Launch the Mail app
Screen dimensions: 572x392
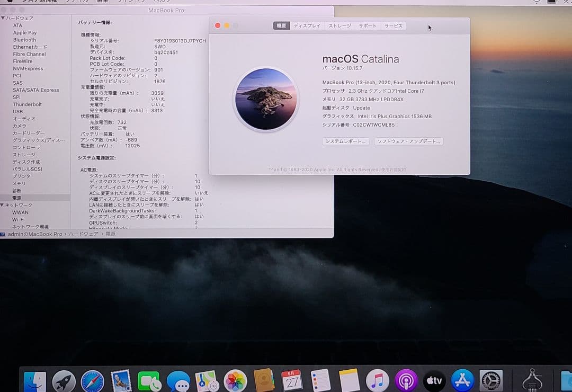click(x=120, y=380)
